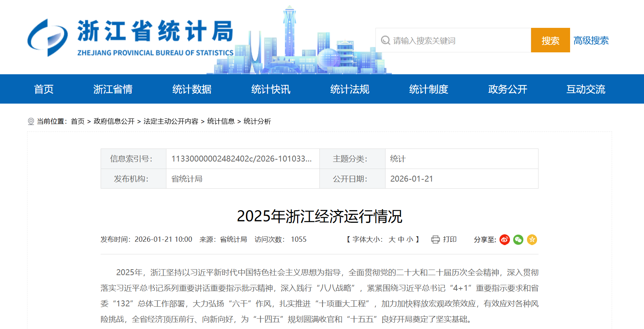Open the 首页 navigation tab
Viewport: 644px width, 329px height.
44,89
